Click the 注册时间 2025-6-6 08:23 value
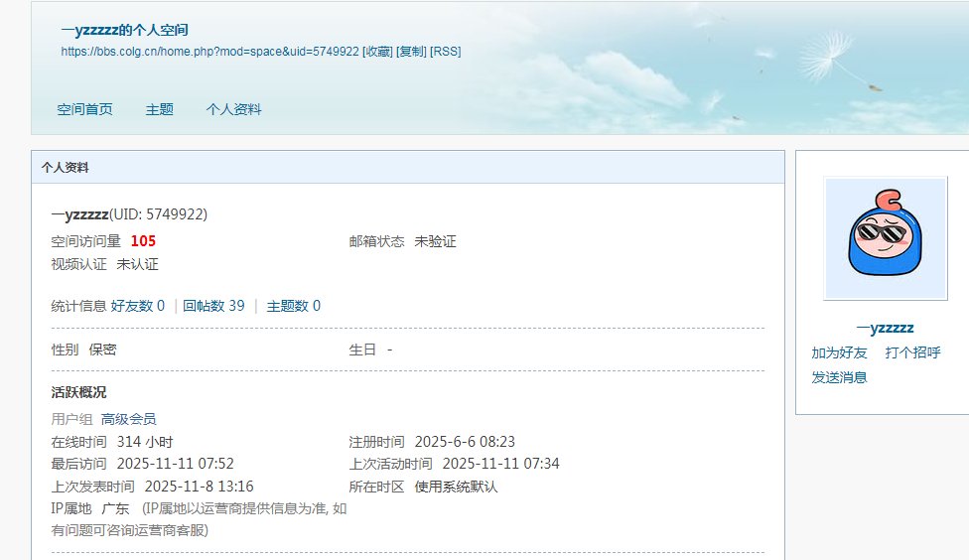The height and width of the screenshot is (560, 969). point(465,441)
